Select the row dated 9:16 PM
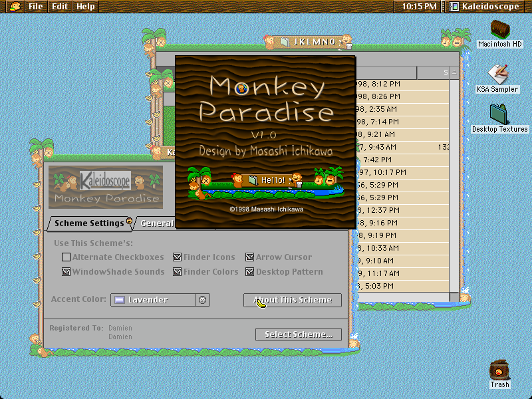532x399 pixels. coord(402,223)
